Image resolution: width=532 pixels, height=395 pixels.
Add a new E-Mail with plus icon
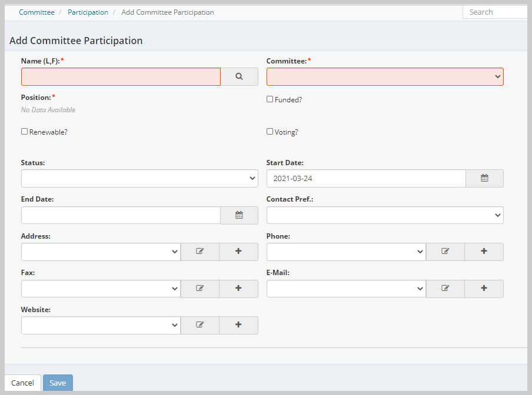tap(484, 288)
